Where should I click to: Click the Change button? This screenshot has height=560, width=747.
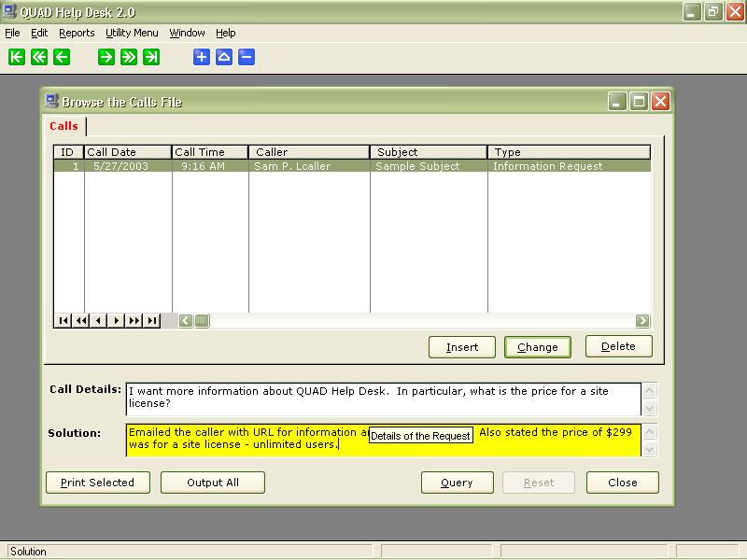(x=538, y=347)
